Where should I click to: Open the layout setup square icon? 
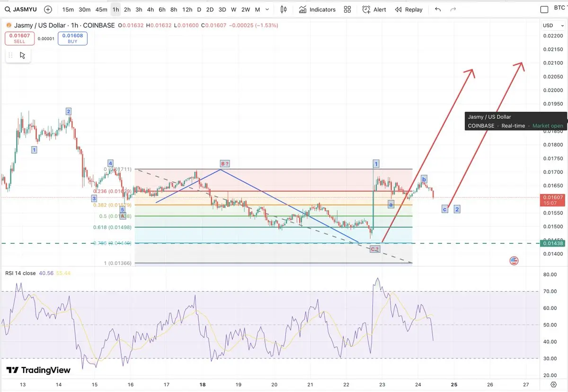tap(544, 9)
